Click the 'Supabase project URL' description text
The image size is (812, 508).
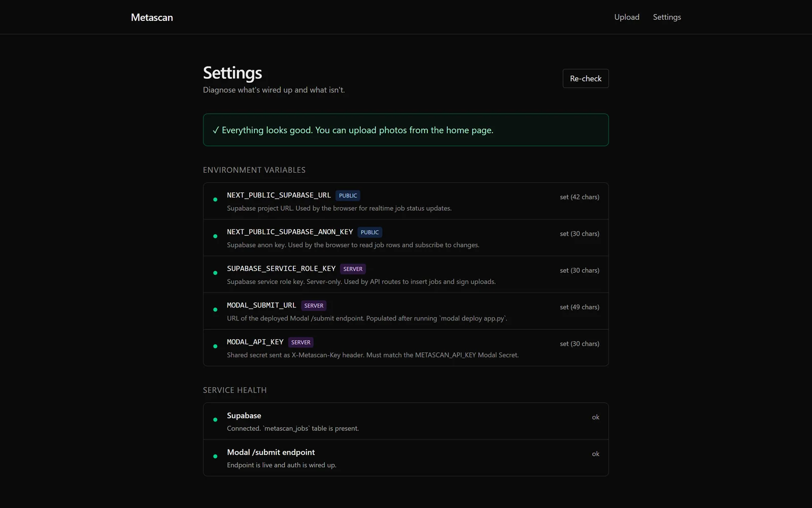[x=339, y=208]
